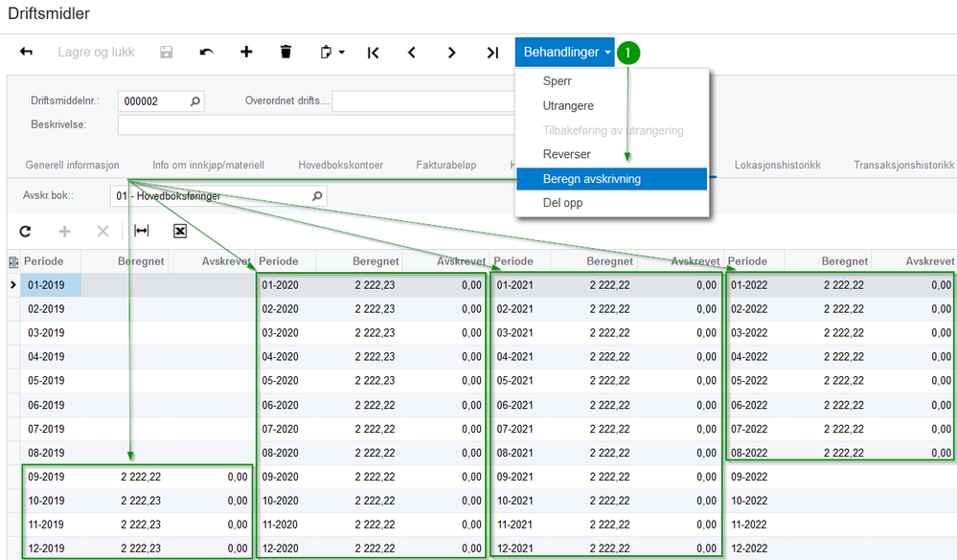Go to last record icon
The width and height of the screenshot is (957, 560).
click(492, 53)
